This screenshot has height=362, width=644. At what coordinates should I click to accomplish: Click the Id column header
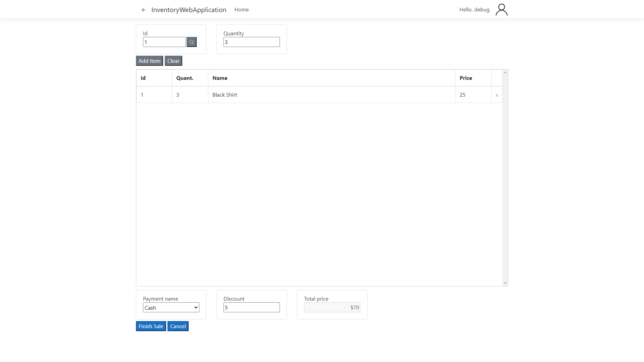coord(154,78)
